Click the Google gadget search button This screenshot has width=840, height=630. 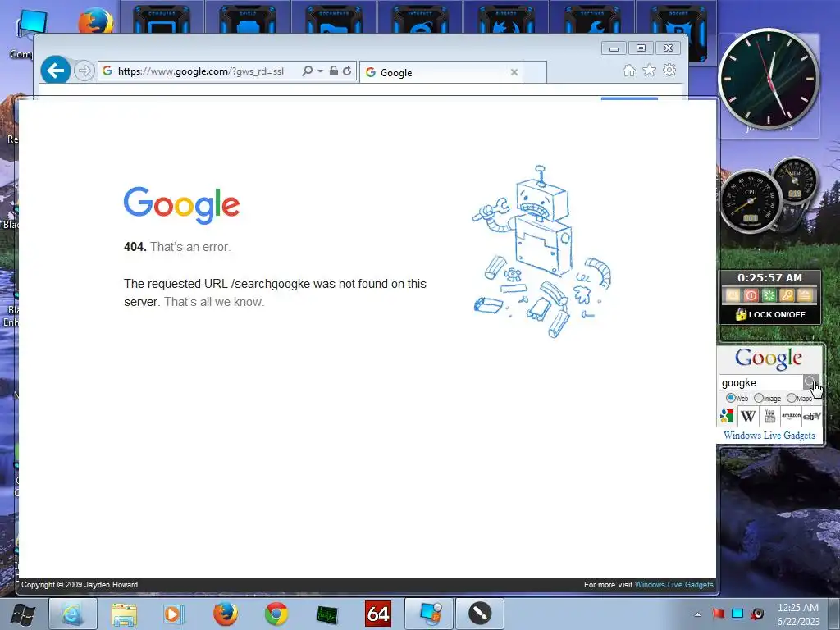810,382
